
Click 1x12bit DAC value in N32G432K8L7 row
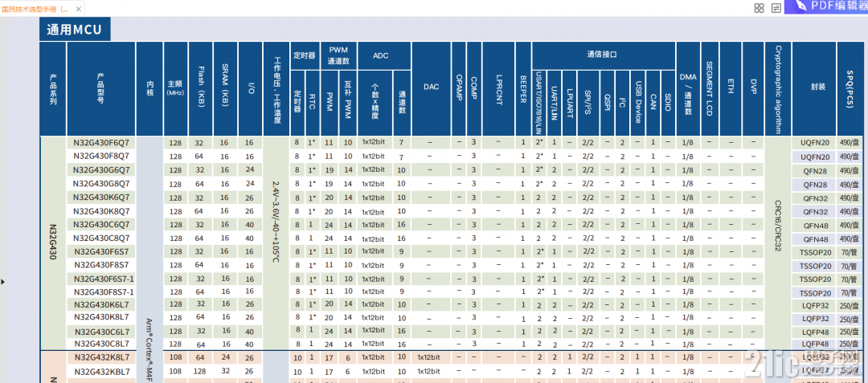(x=430, y=357)
